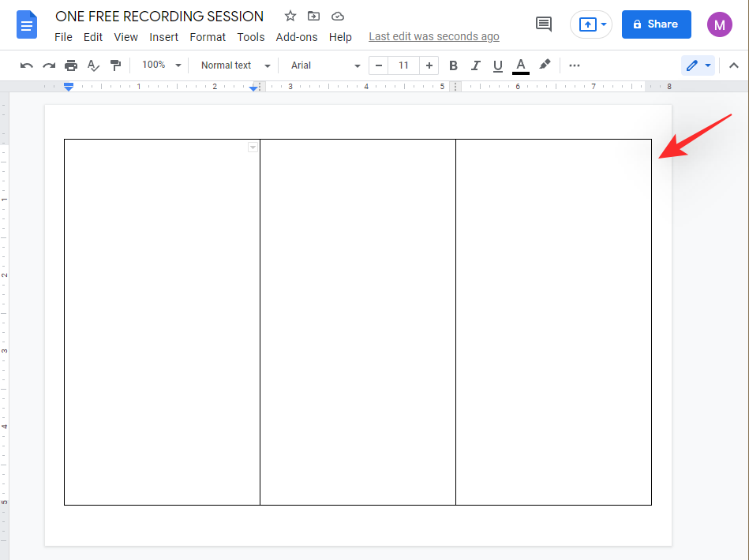The image size is (749, 560).
Task: Open the Format menu
Action: click(208, 37)
